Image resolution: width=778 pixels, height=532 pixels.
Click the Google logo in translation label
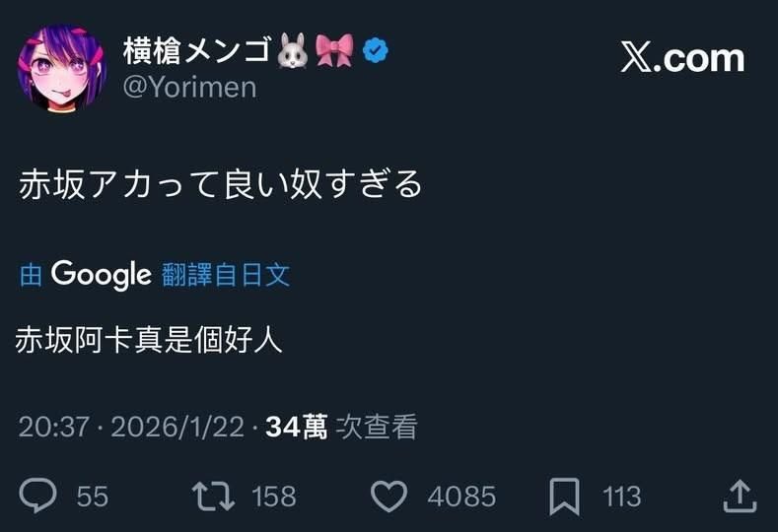click(x=101, y=274)
